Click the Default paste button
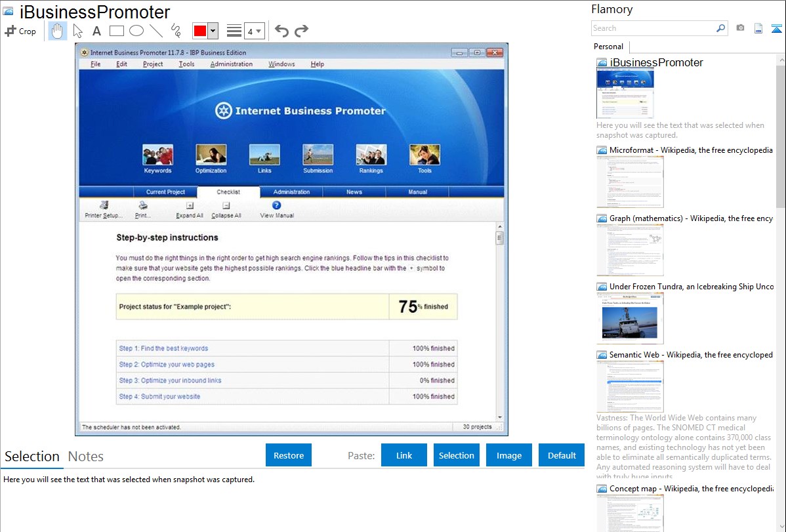 (x=562, y=455)
